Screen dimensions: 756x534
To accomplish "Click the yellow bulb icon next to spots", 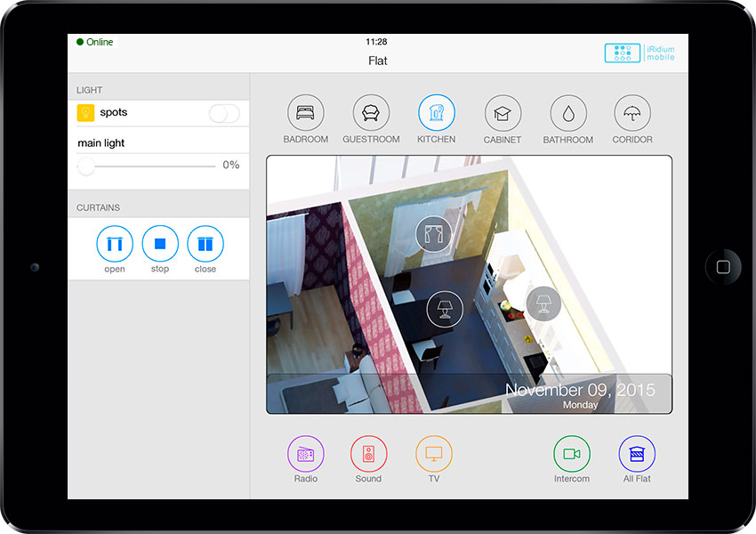I will [x=85, y=112].
